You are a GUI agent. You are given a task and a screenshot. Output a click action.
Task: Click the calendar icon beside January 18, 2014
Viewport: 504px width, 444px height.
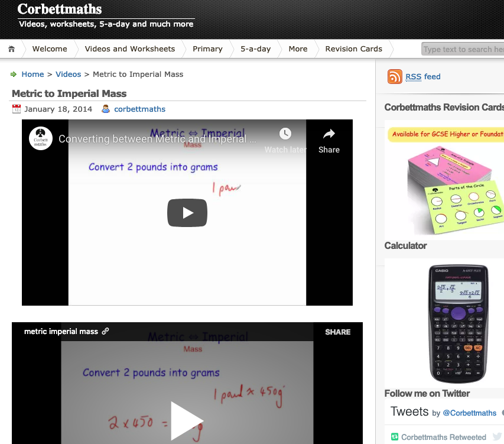click(15, 109)
